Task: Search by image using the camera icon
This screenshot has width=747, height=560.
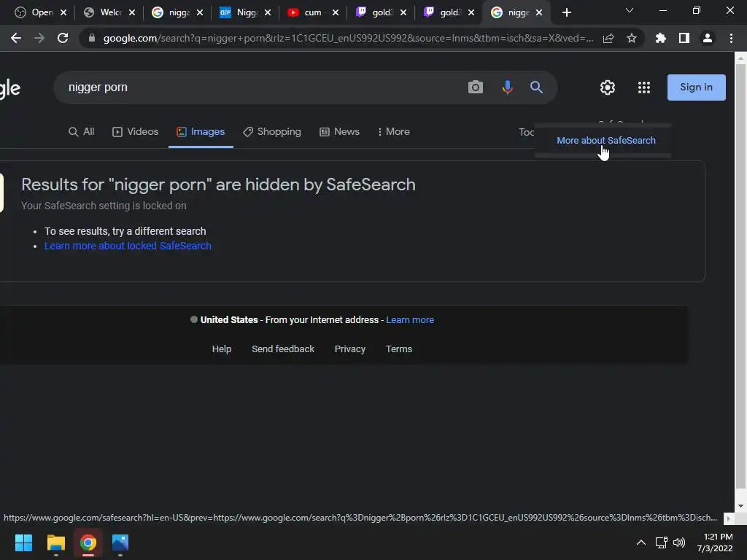Action: point(476,87)
